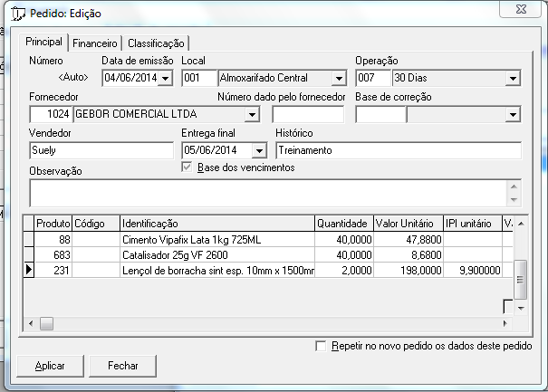Select the Cimento Vipafix Lata row
This screenshot has height=392, width=548.
pos(216,240)
